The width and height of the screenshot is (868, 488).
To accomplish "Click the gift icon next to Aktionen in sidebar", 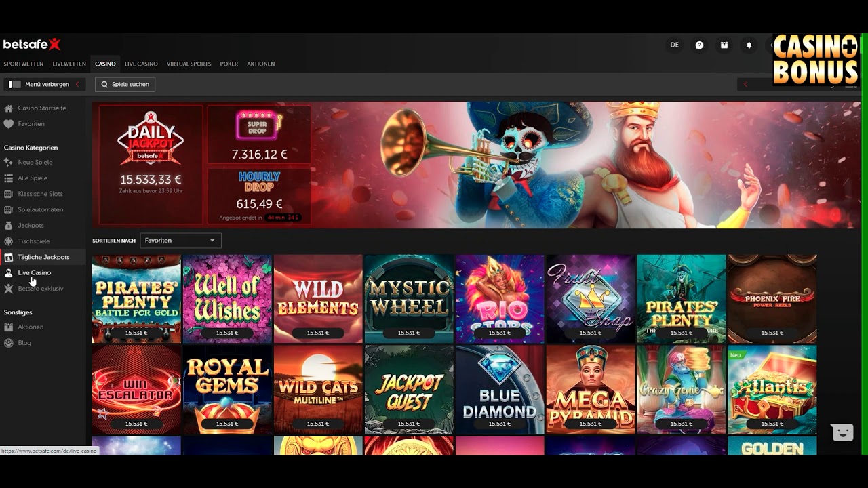I will coord(8,327).
